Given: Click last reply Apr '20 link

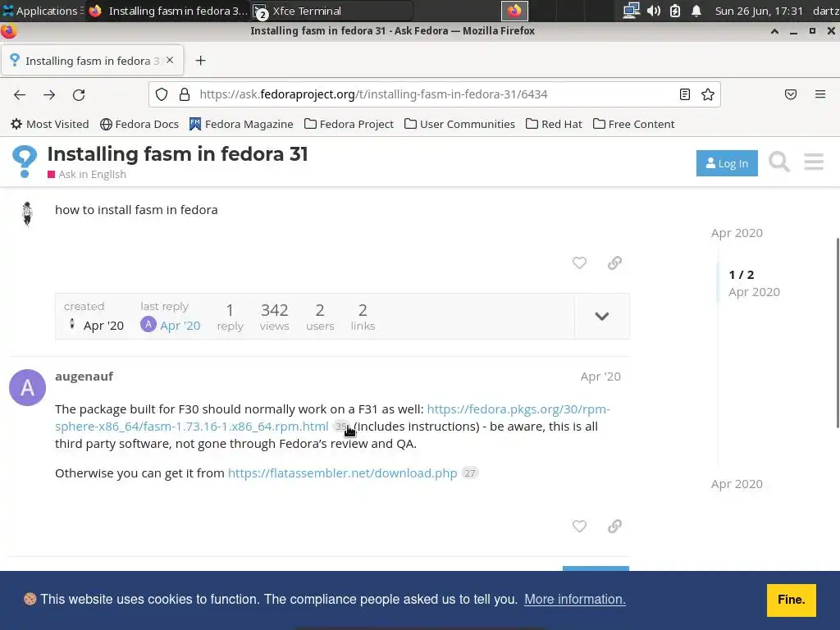Looking at the screenshot, I should [180, 326].
